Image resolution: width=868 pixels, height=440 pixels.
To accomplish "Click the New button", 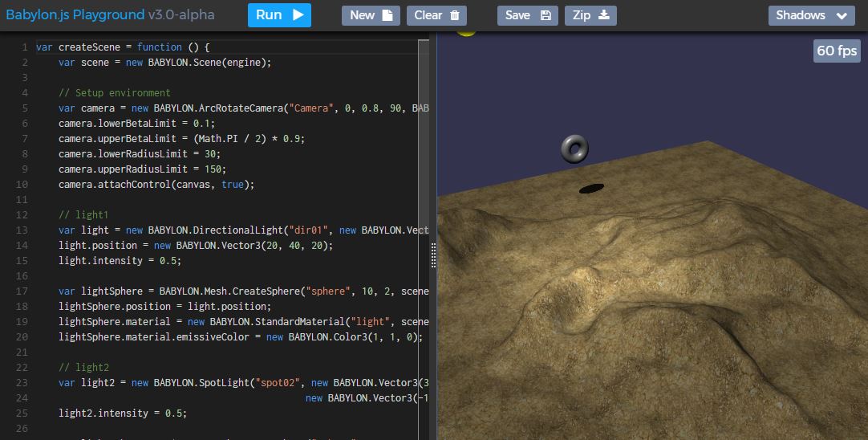I will pyautogui.click(x=371, y=15).
